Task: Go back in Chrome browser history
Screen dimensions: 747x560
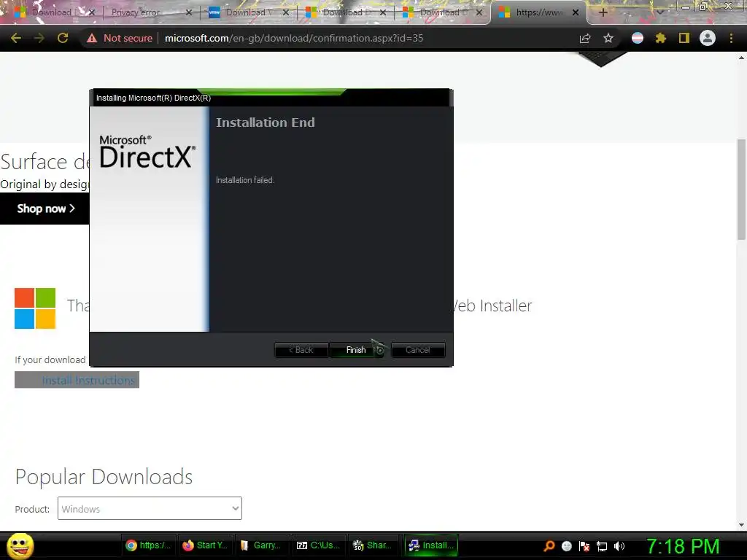Action: 16,38
